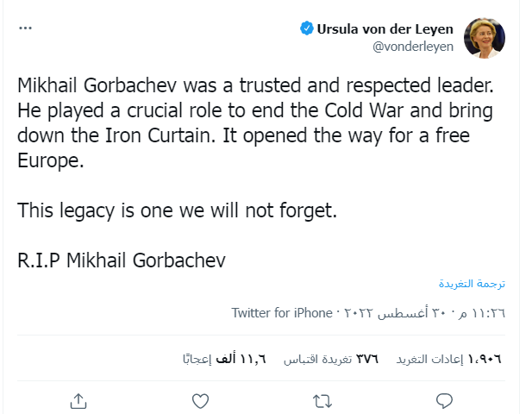Open Ursula von der Leyen's profile picture
The image size is (532, 414).
[484, 37]
